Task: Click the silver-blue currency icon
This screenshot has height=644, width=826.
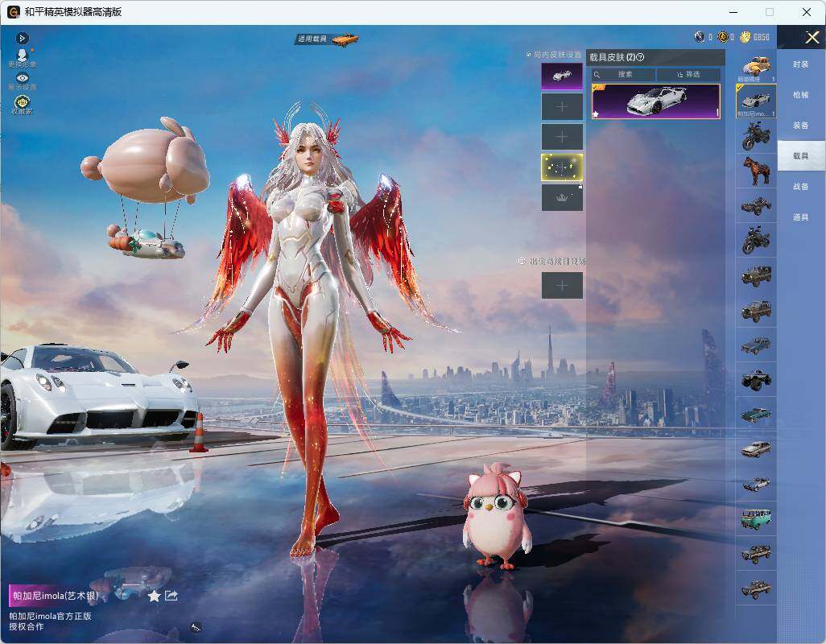Action: click(x=700, y=37)
